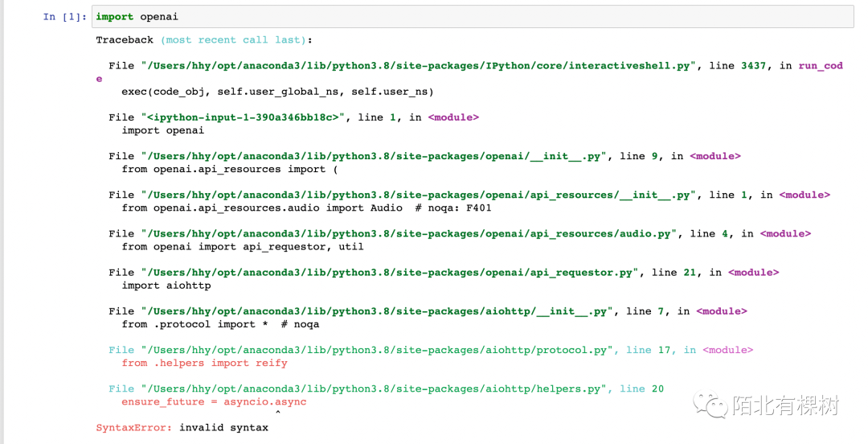868x444 pixels.
Task: Click the api_resources/__init__.py file path
Action: coord(418,195)
